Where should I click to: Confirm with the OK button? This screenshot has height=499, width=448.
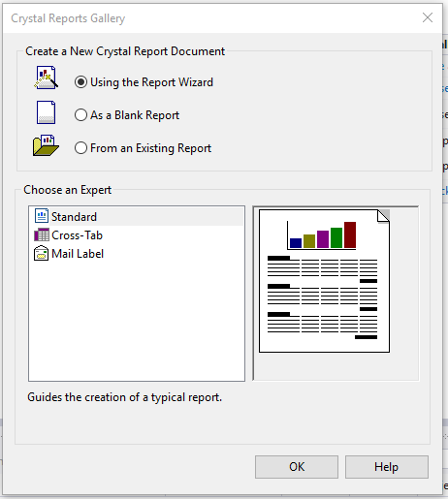pyautogui.click(x=297, y=467)
